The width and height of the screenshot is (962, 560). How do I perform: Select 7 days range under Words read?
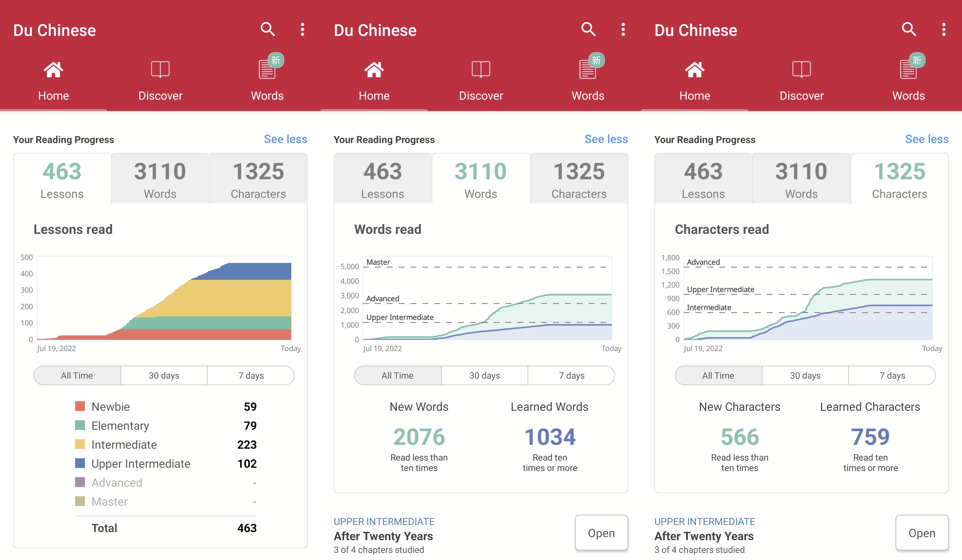pos(572,375)
